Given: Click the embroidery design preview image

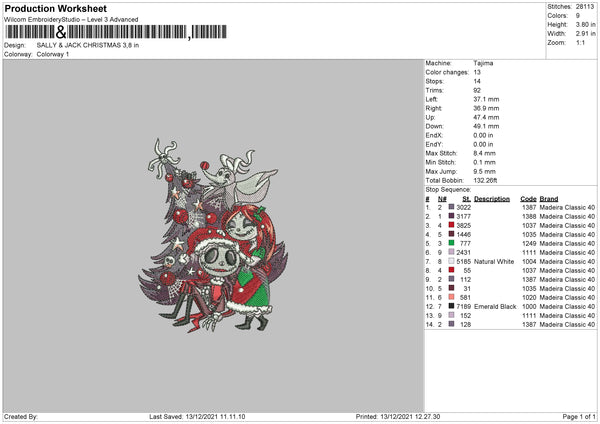Looking at the screenshot, I should (213, 235).
